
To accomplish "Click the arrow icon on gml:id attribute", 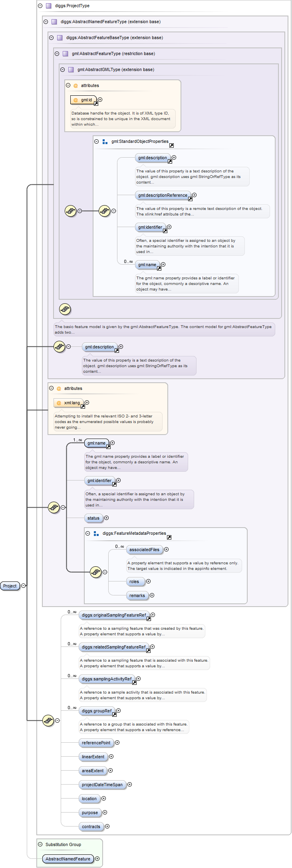I will (96, 104).
